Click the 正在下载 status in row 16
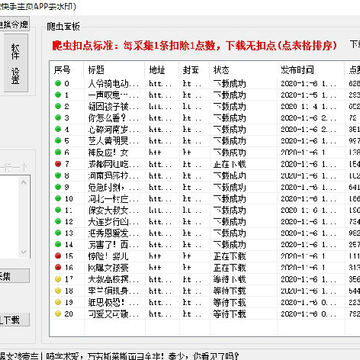 click(230, 268)
